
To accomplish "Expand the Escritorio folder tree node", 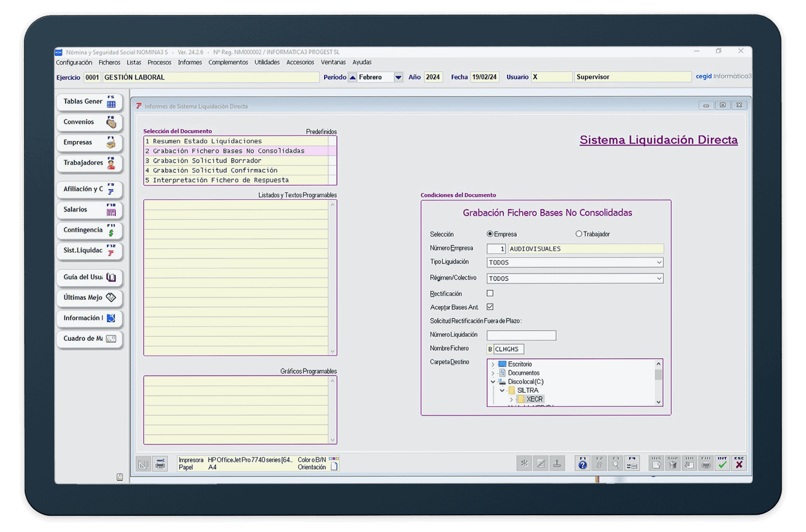I will [x=493, y=364].
